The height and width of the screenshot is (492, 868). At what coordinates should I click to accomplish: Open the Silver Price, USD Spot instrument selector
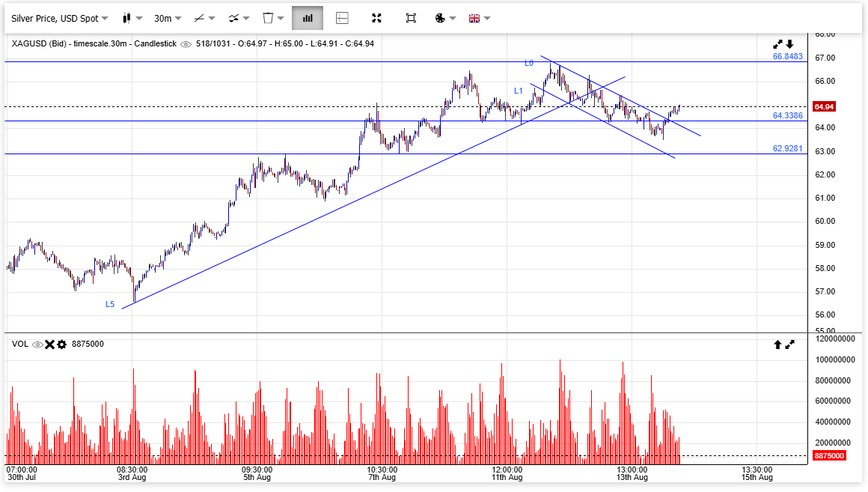59,18
